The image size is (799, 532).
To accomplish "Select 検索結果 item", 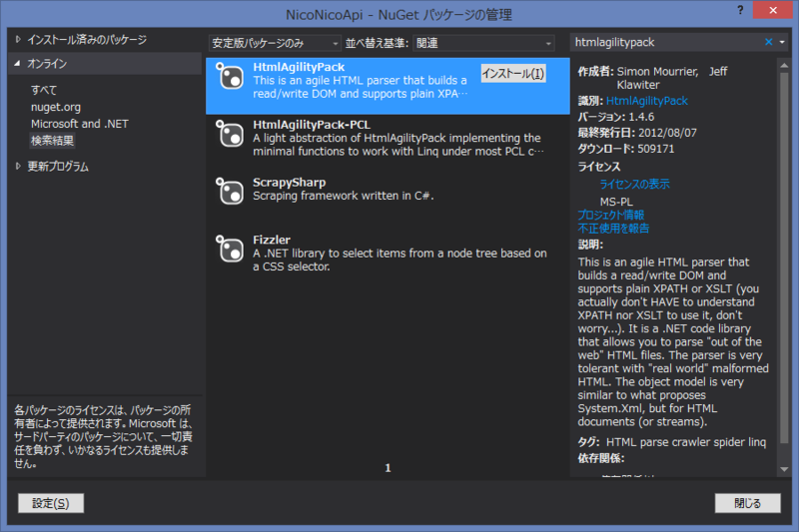I will point(53,141).
